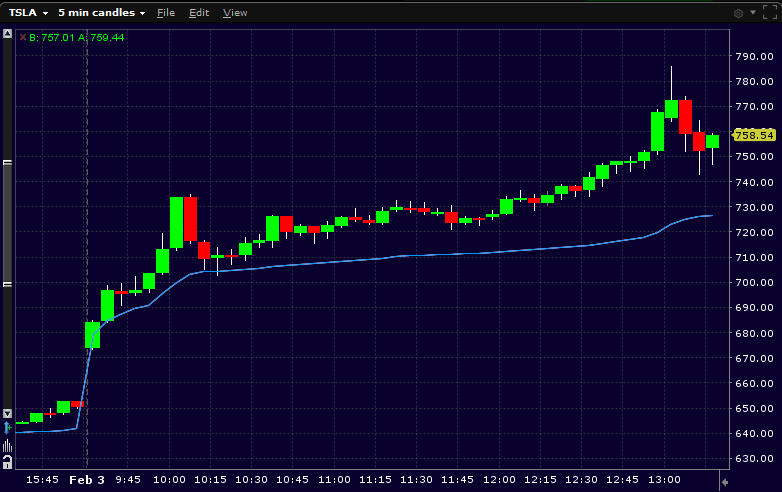Click the 11:15 time axis label
The width and height of the screenshot is (782, 492).
pos(375,480)
